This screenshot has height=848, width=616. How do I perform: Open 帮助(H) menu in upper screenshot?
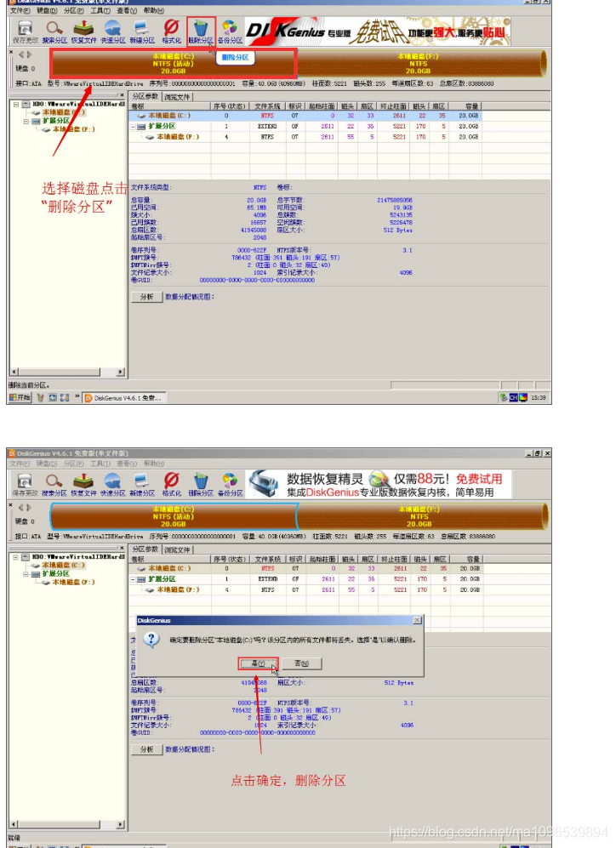click(x=154, y=11)
